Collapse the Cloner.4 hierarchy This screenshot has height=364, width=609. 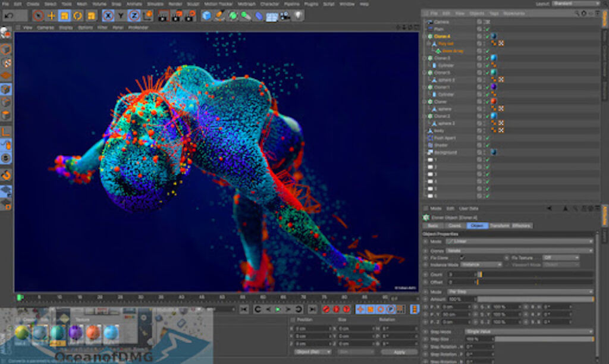424,36
